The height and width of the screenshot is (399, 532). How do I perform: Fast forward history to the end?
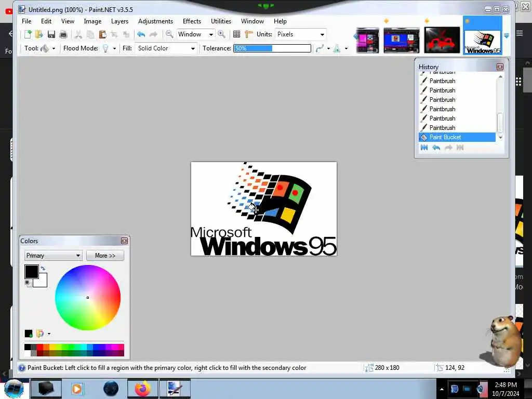point(460,148)
